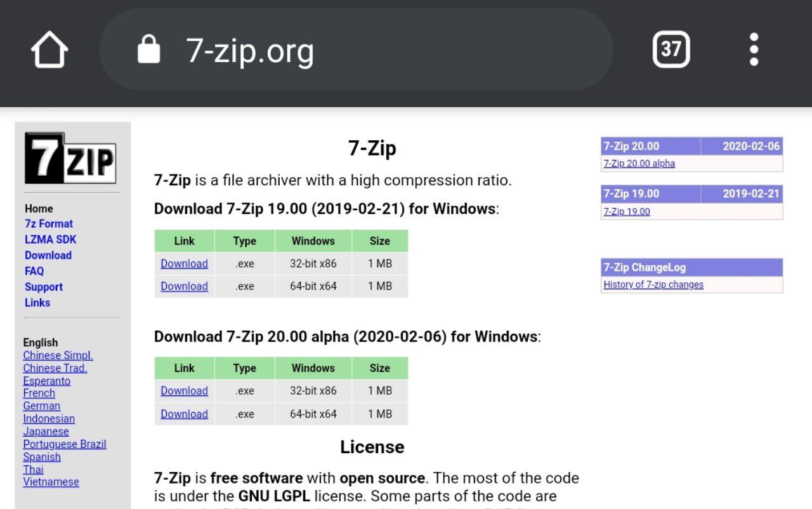Click the 7-Zip main page heading
Screen dimensions: 812x509
(x=372, y=148)
